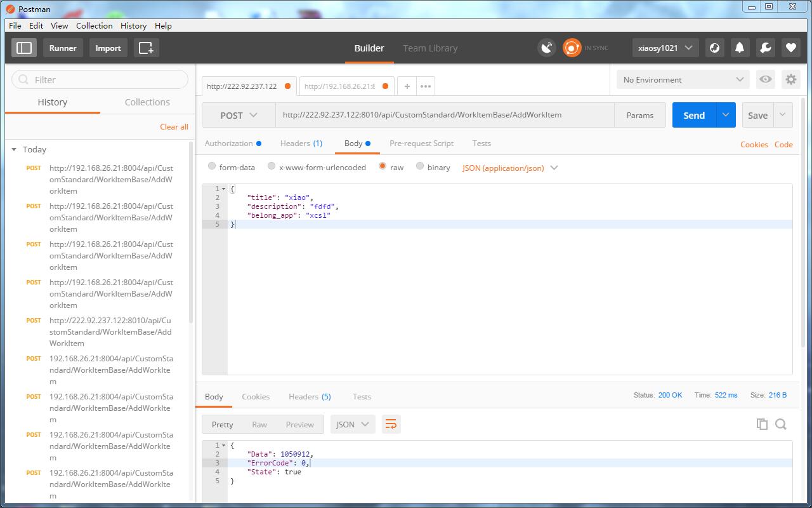Select x-www-form-urlencoded body type
This screenshot has height=508, width=812.
pos(272,166)
